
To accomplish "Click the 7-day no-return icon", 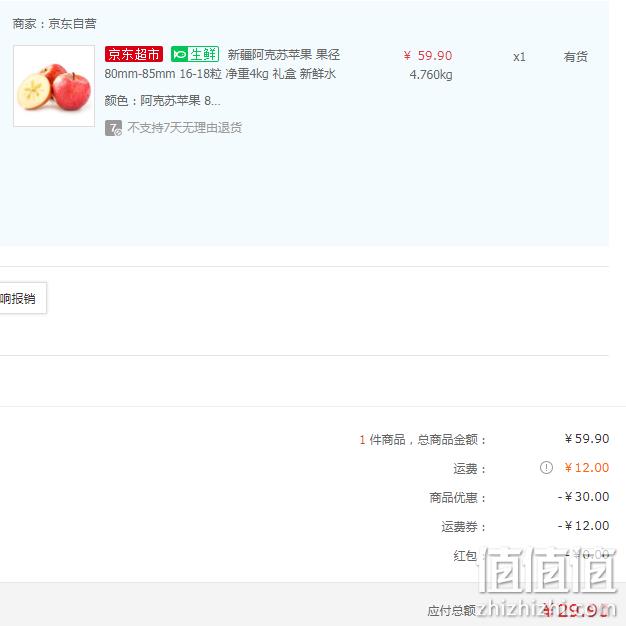I will [x=113, y=128].
